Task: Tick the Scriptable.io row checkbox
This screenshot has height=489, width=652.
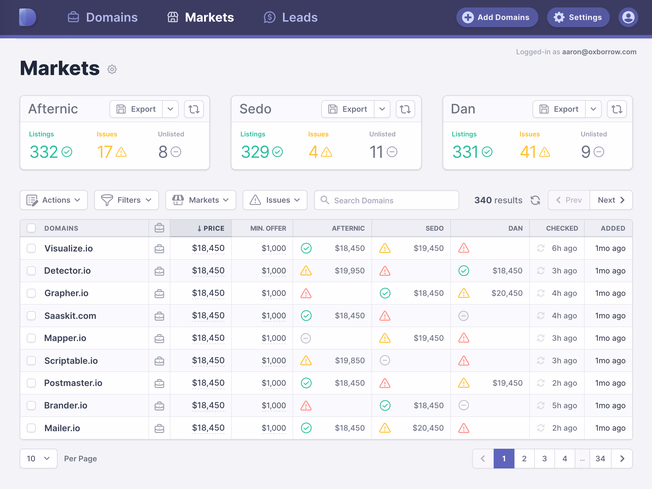Action: [x=31, y=361]
